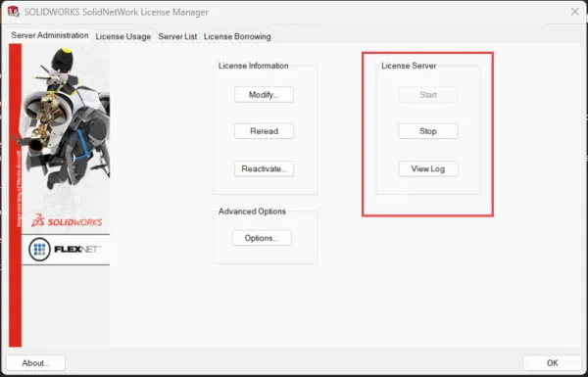
Task: Click the License Server group label
Action: coord(409,66)
